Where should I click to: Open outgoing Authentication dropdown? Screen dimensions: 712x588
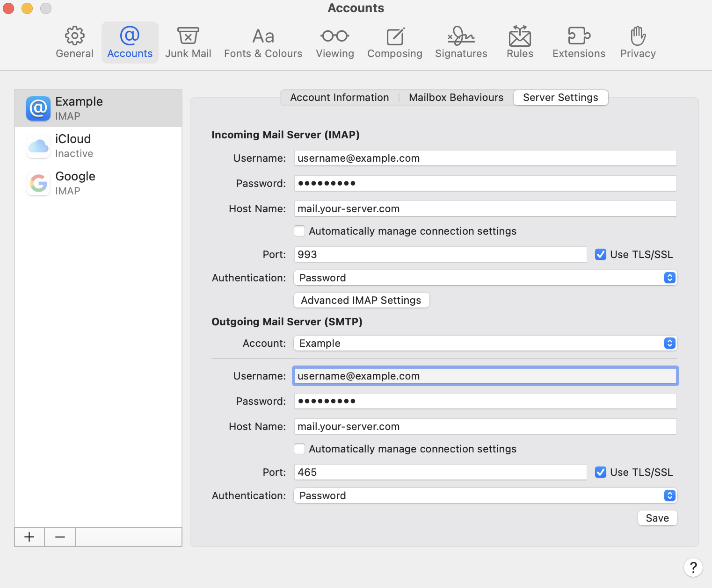(x=485, y=495)
